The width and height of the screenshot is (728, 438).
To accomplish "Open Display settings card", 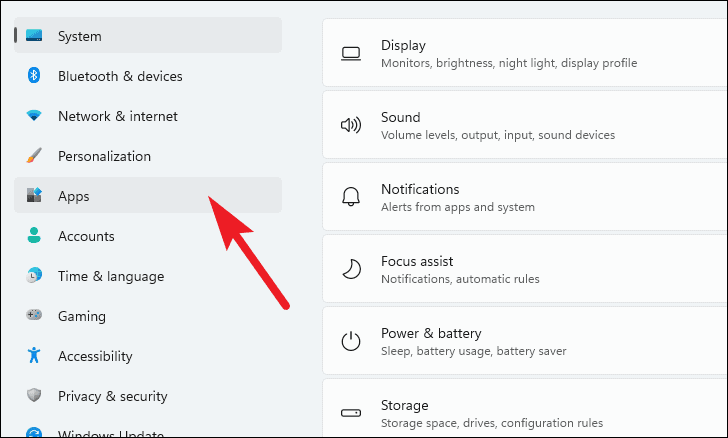I will pyautogui.click(x=525, y=53).
